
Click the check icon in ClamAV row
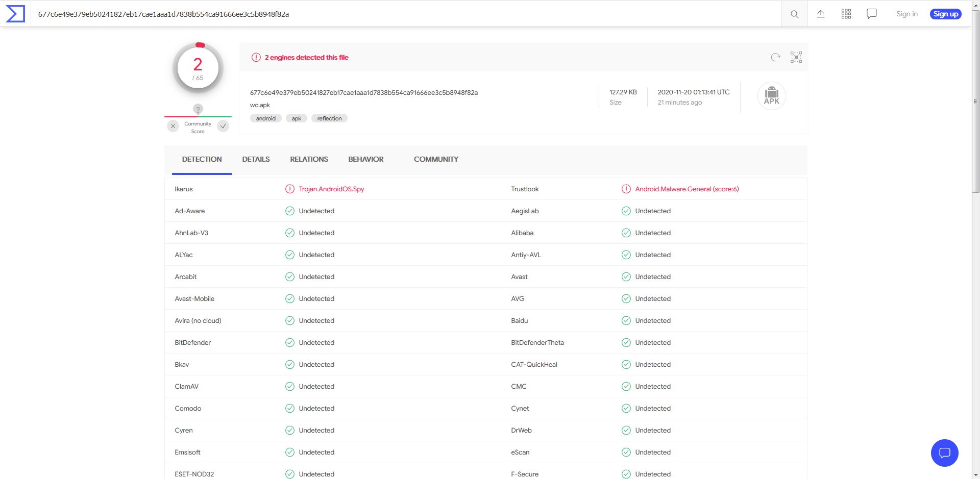pos(290,387)
